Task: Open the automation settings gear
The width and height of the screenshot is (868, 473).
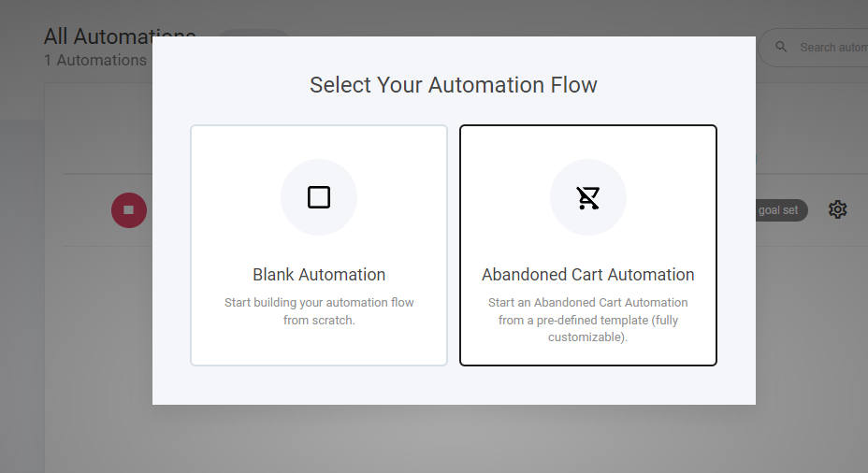Action: tap(837, 209)
